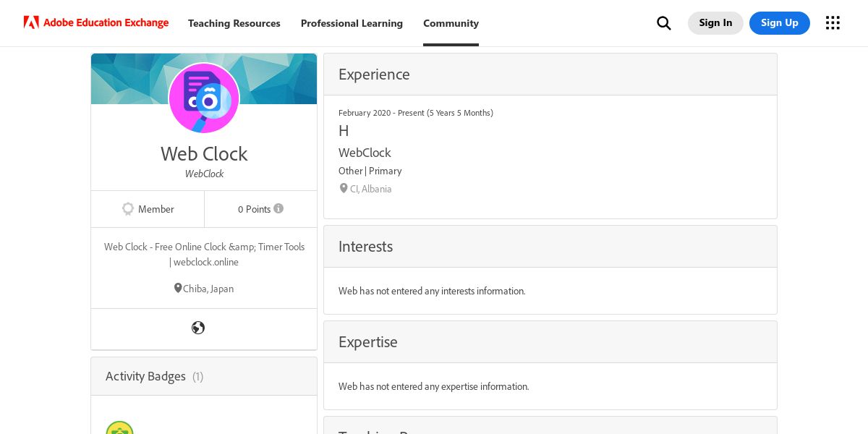Open the Professional Learning menu

pyautogui.click(x=352, y=23)
